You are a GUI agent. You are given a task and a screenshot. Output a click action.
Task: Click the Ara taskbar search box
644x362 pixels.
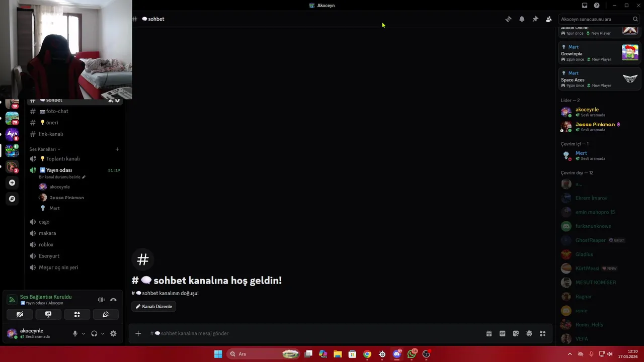click(x=264, y=354)
